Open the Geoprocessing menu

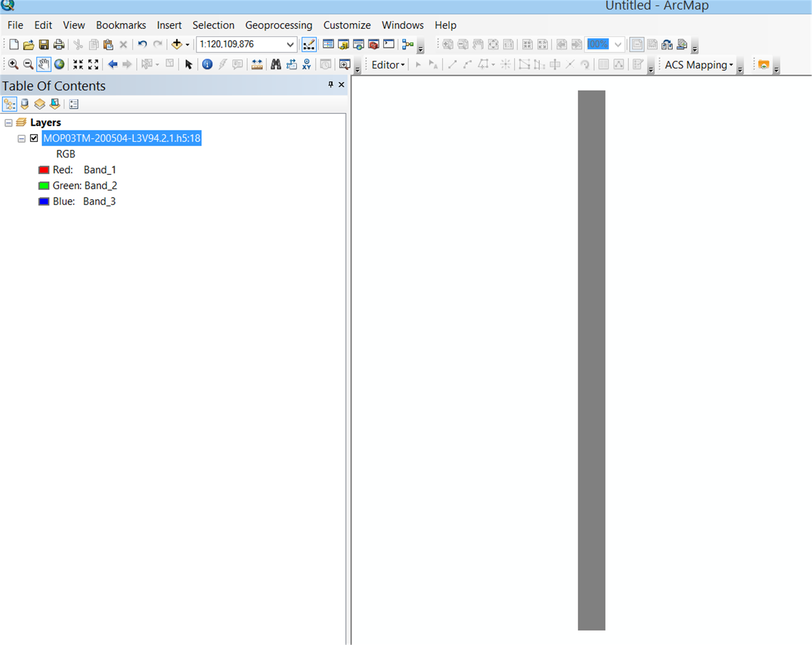point(278,25)
